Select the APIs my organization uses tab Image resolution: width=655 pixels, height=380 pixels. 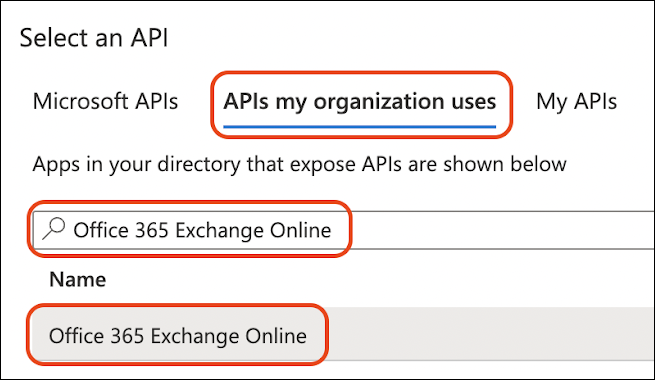[x=360, y=102]
